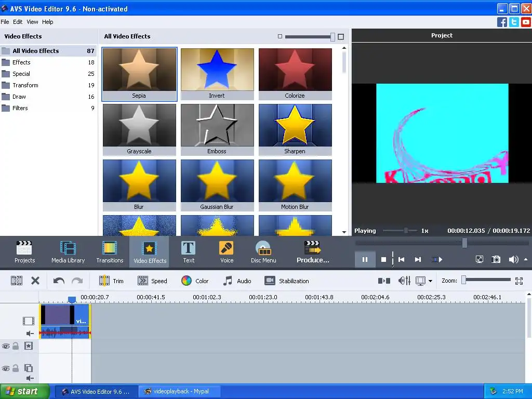
Task: Select the Filters folder
Action: (x=48, y=108)
